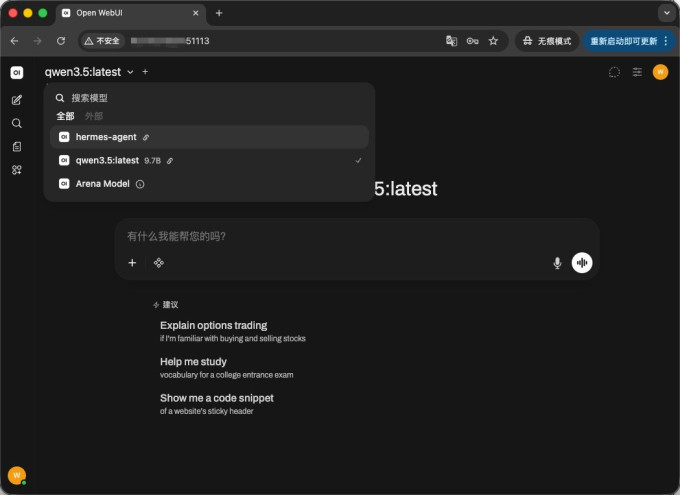Click the message box 有什么我能帮您的吗?
The height and width of the screenshot is (495, 680).
(356, 236)
